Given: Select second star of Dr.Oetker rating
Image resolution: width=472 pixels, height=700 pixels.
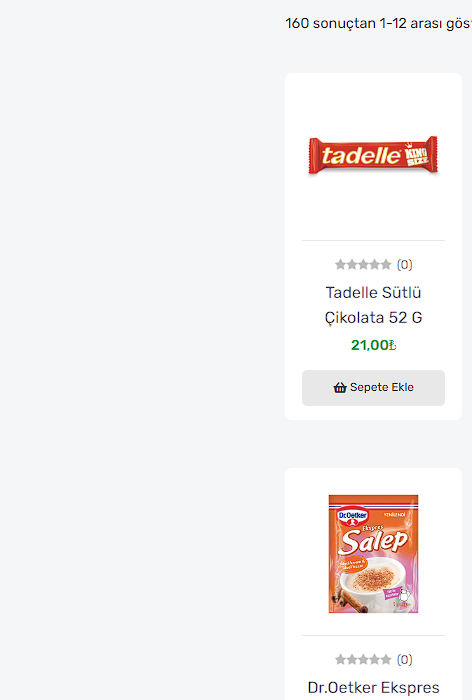Looking at the screenshot, I should 352,659.
